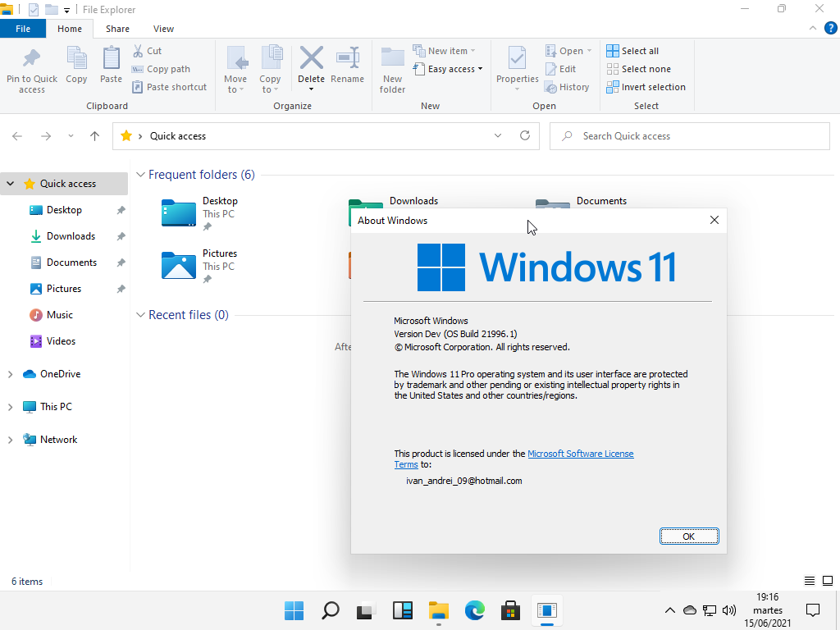The width and height of the screenshot is (840, 630).
Task: Click Invert selection in ribbon
Action: 646,87
